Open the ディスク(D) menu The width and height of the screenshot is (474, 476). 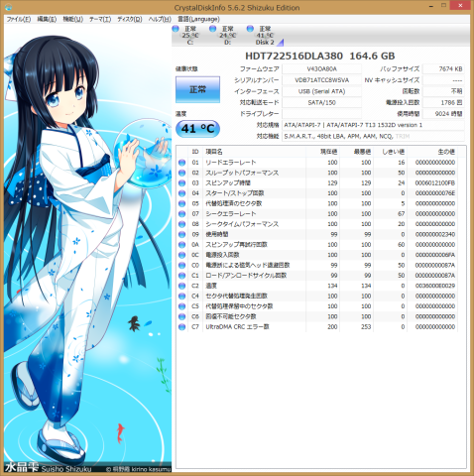(130, 19)
